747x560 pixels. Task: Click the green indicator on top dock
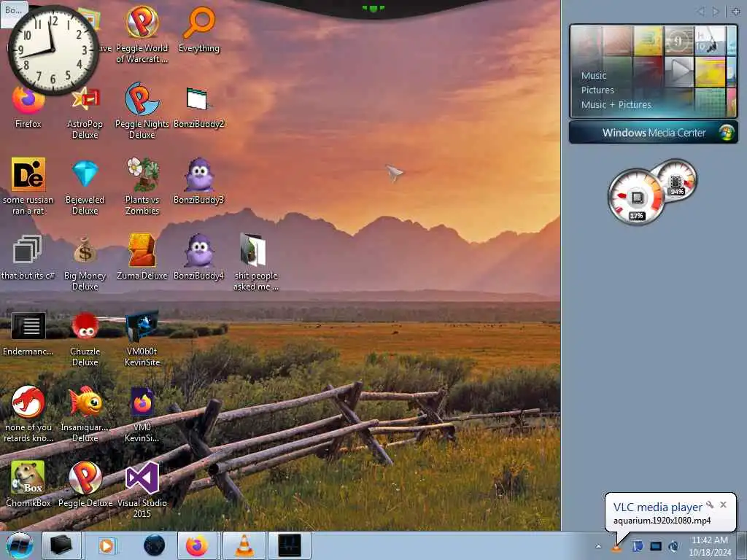click(373, 8)
